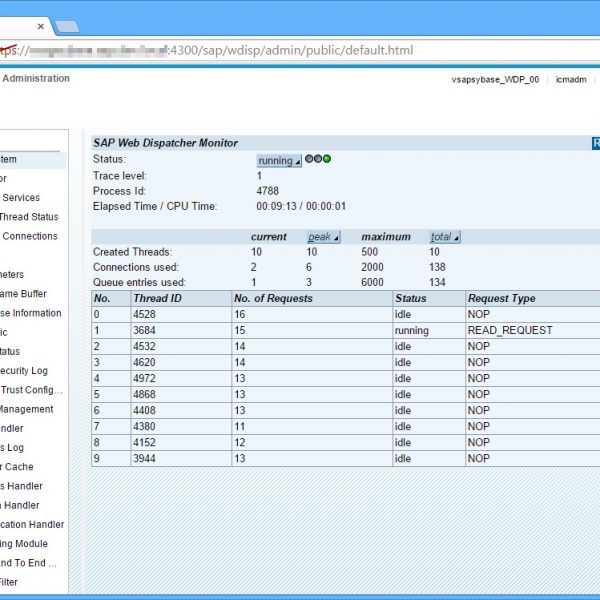Click the new tab button in browser
The width and height of the screenshot is (600, 600).
click(x=67, y=26)
